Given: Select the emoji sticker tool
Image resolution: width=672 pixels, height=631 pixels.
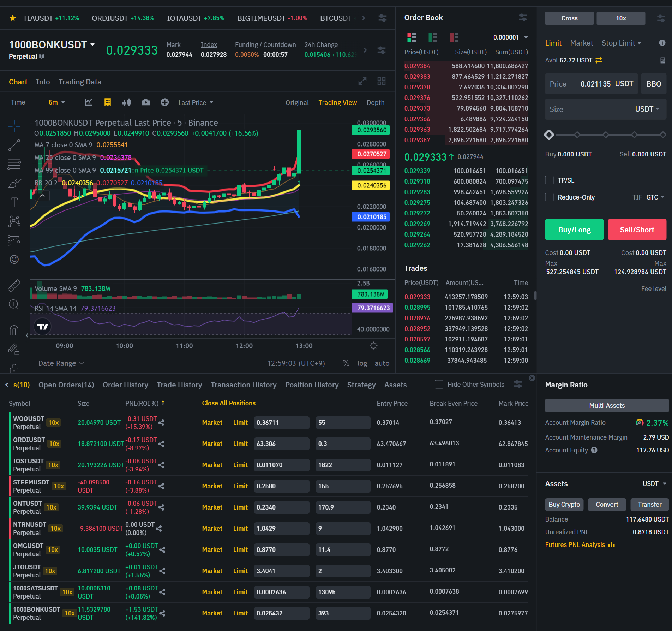Looking at the screenshot, I should pos(14,260).
